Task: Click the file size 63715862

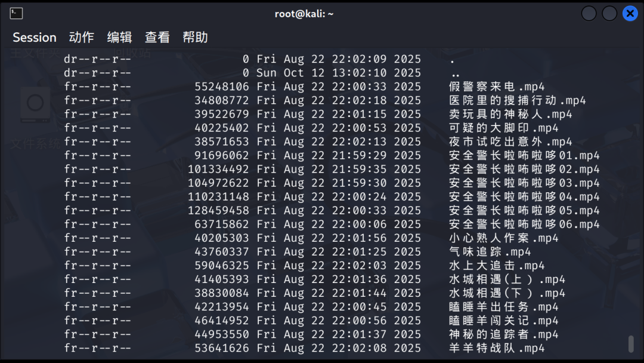Action: click(222, 224)
